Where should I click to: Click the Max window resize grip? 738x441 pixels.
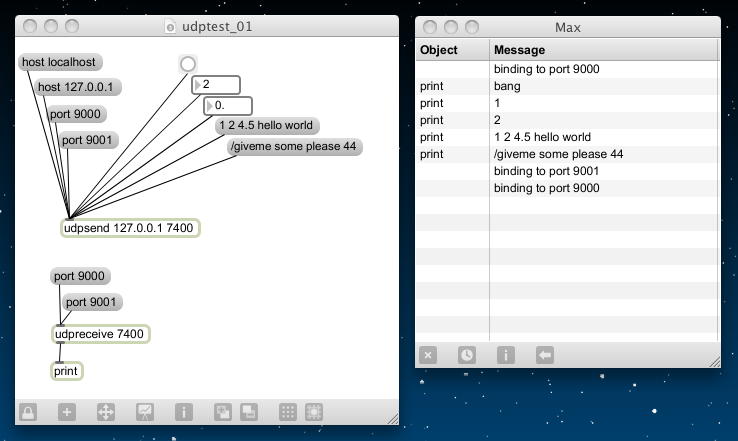[714, 361]
